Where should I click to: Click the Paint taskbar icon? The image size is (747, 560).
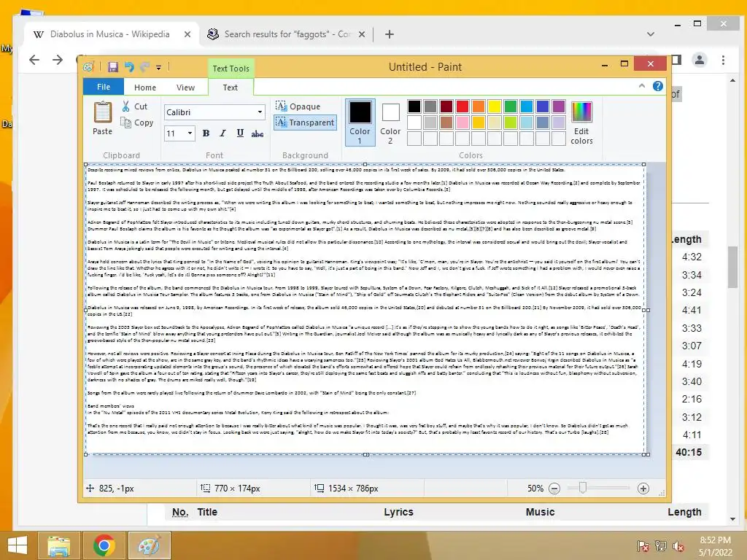pos(149,545)
